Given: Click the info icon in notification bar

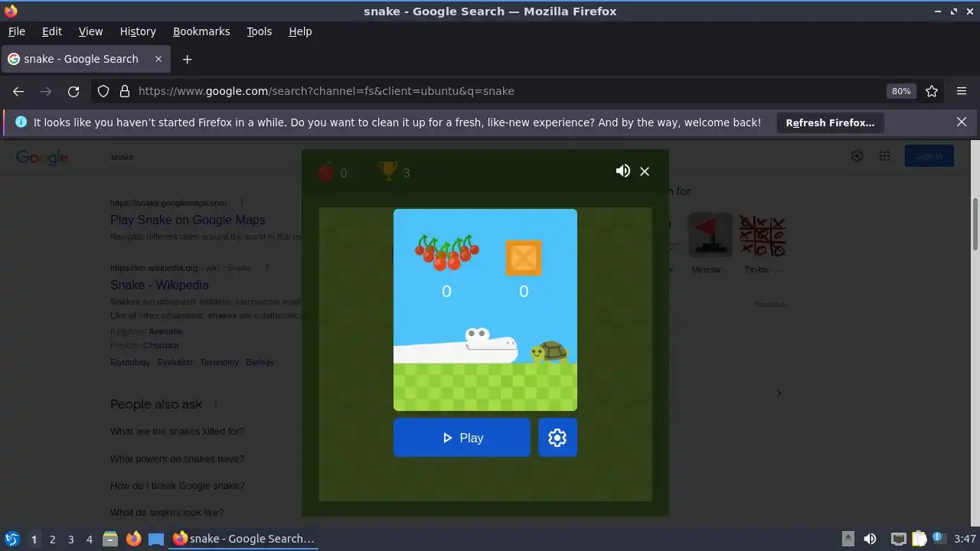Looking at the screenshot, I should coord(21,122).
